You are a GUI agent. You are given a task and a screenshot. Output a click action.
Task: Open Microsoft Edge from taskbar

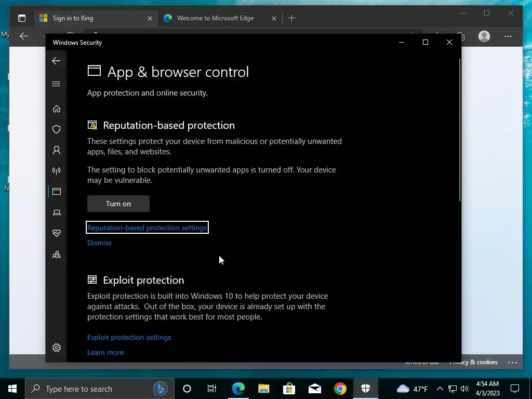click(238, 389)
